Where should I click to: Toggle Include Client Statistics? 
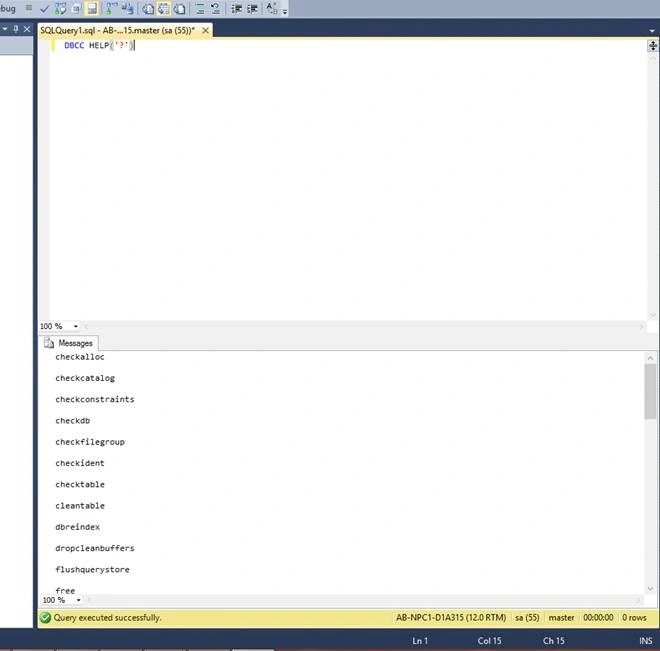[x=128, y=8]
